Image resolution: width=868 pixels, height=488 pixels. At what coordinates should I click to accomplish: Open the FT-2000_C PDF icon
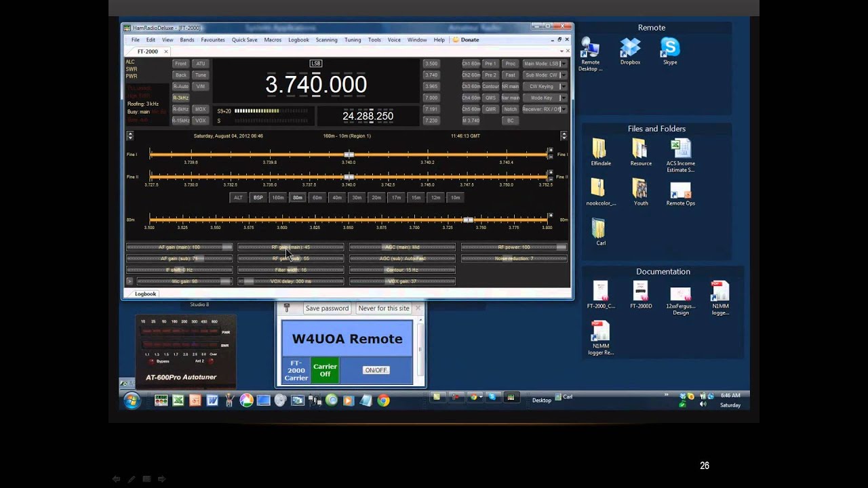(601, 291)
